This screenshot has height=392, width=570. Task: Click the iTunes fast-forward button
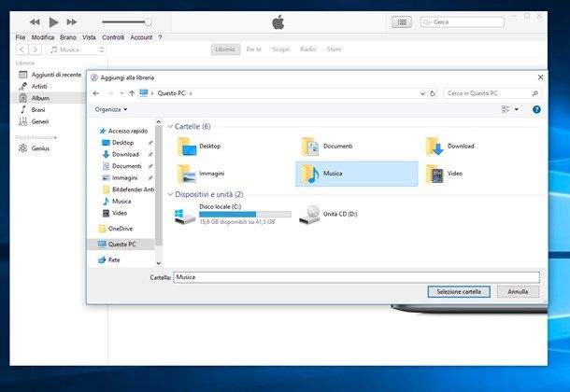[x=72, y=22]
